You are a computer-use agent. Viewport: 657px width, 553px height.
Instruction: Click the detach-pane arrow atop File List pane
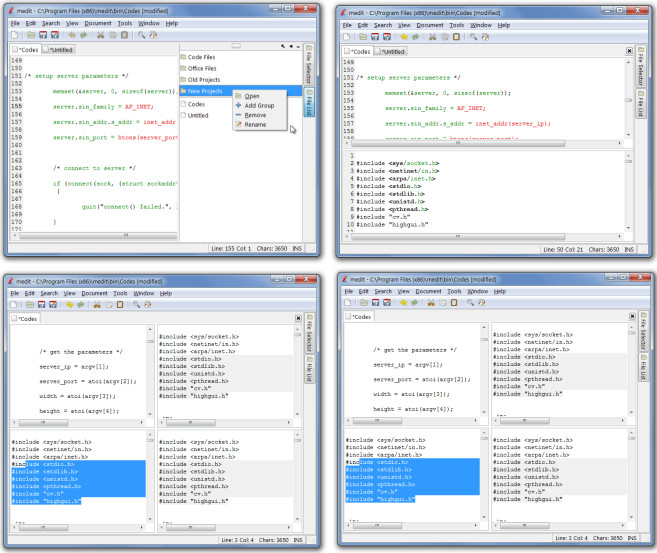click(283, 46)
